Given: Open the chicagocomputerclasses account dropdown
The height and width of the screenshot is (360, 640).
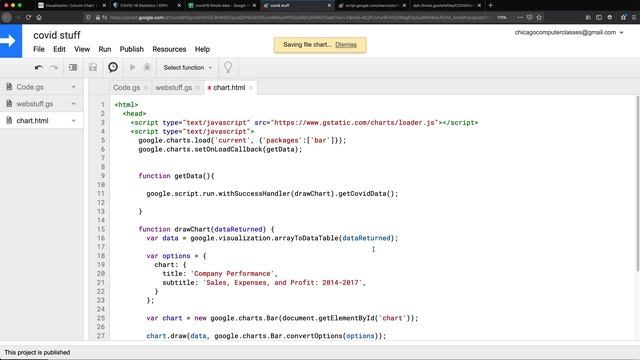Looking at the screenshot, I should (569, 32).
